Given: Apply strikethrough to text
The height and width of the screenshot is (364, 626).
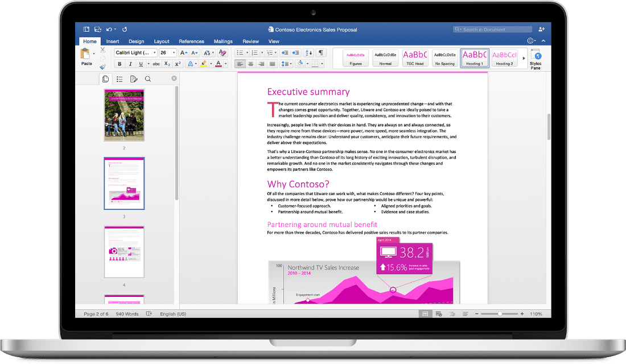Looking at the screenshot, I should pyautogui.click(x=157, y=64).
